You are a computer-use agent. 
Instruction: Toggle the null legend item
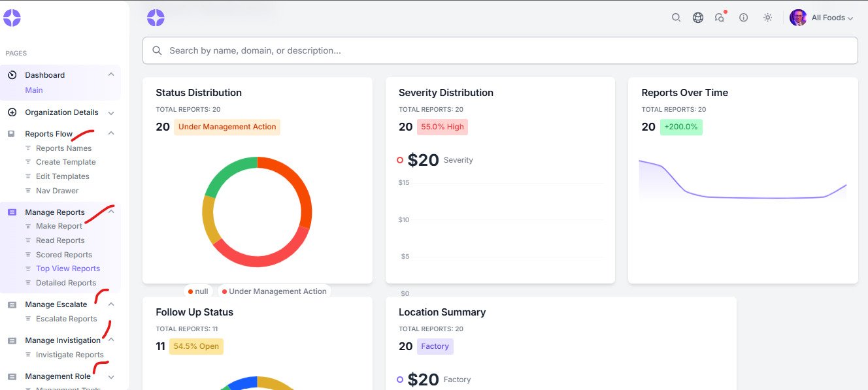pyautogui.click(x=198, y=291)
